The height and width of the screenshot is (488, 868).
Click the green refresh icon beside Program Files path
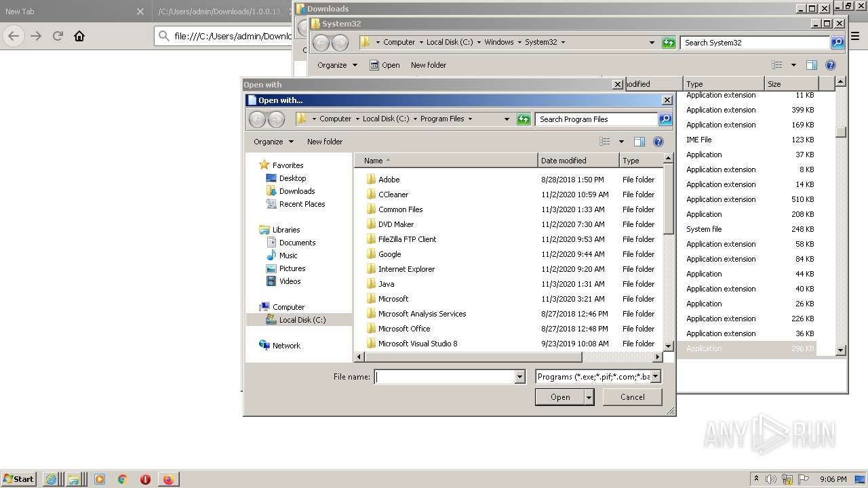pyautogui.click(x=523, y=119)
